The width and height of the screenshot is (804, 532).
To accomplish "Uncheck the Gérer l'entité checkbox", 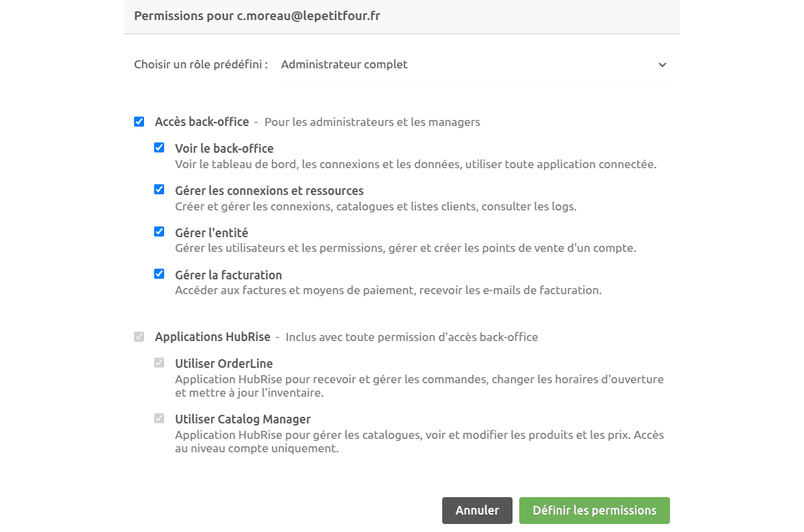I will (159, 232).
